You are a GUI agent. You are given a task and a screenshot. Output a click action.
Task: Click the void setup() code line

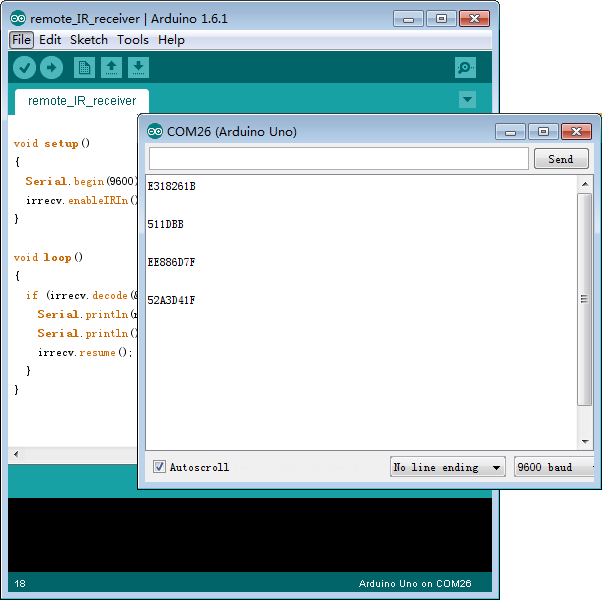(52, 143)
